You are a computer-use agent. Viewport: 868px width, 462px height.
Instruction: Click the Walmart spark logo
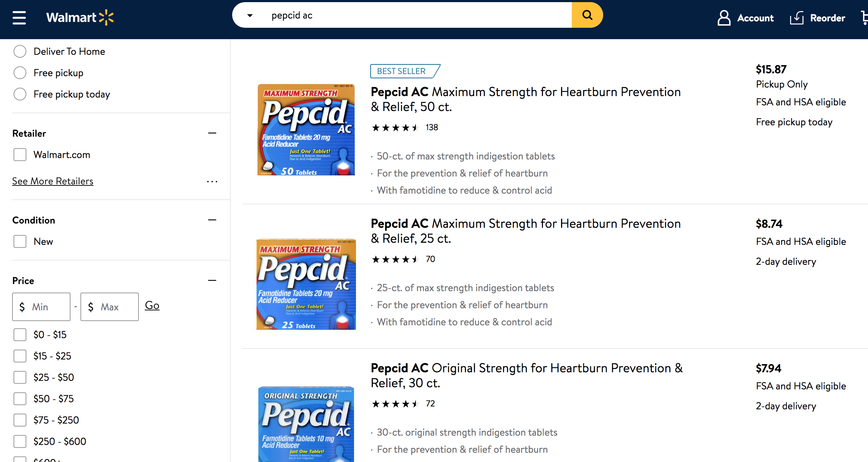click(x=106, y=17)
